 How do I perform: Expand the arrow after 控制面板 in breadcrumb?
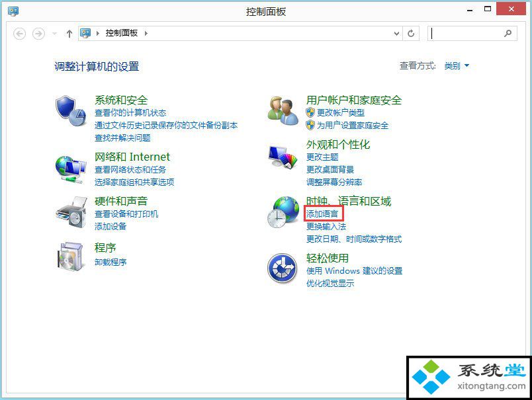(x=146, y=33)
